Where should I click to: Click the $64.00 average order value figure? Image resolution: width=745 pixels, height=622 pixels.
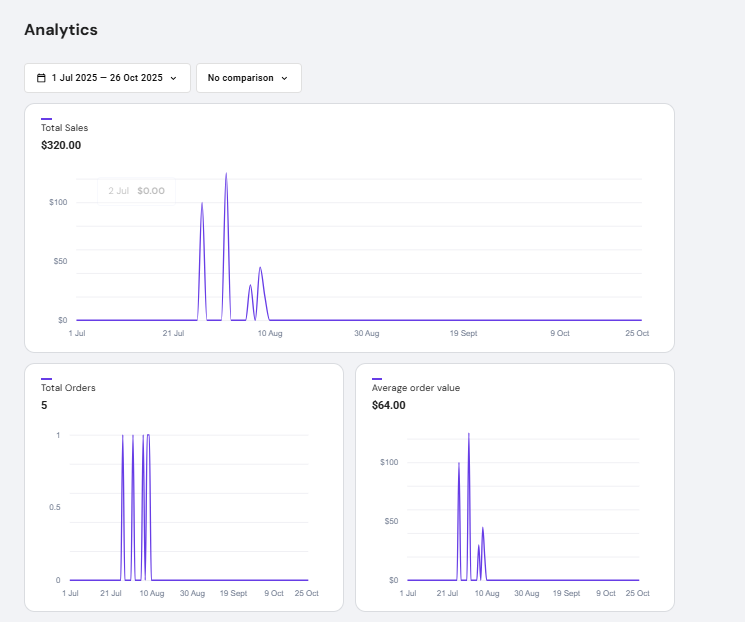pos(389,405)
